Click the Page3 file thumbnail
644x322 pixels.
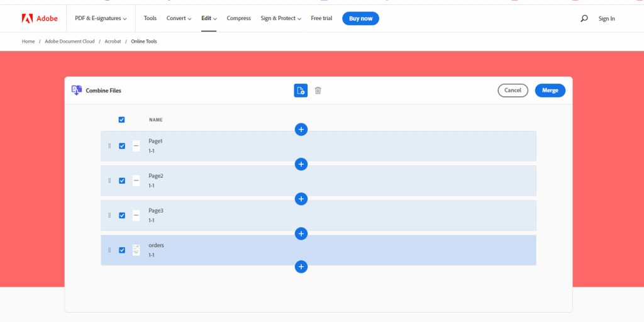point(136,215)
